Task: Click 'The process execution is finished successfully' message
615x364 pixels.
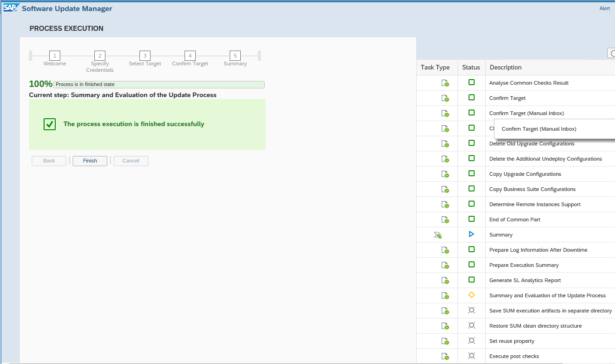Action: pyautogui.click(x=134, y=124)
